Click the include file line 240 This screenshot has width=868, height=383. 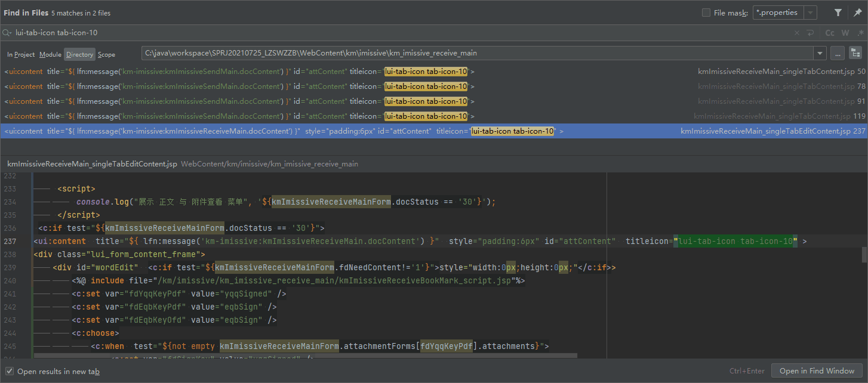pos(298,280)
